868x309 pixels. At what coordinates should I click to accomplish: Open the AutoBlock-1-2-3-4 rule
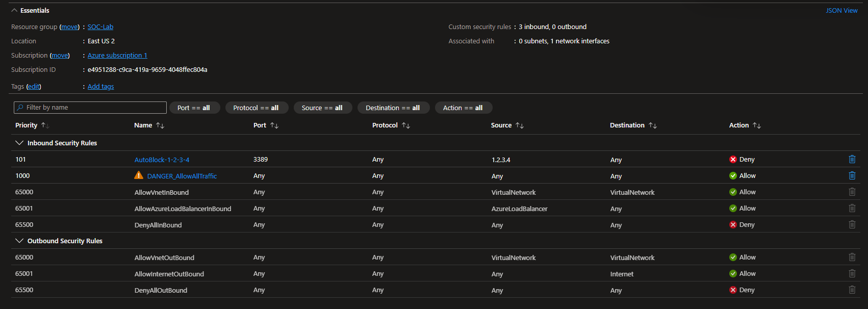point(162,160)
